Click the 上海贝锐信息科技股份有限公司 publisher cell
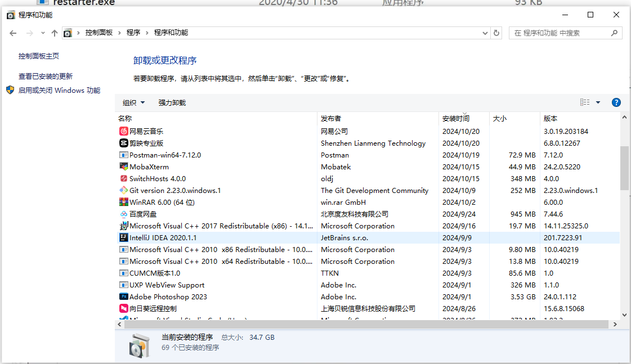 (x=368, y=308)
